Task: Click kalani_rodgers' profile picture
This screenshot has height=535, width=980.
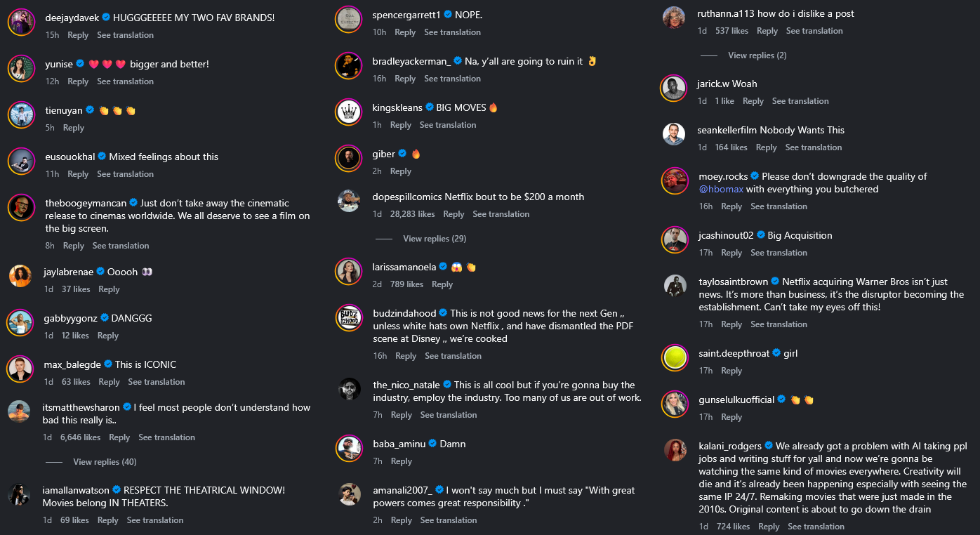Action: pos(675,450)
